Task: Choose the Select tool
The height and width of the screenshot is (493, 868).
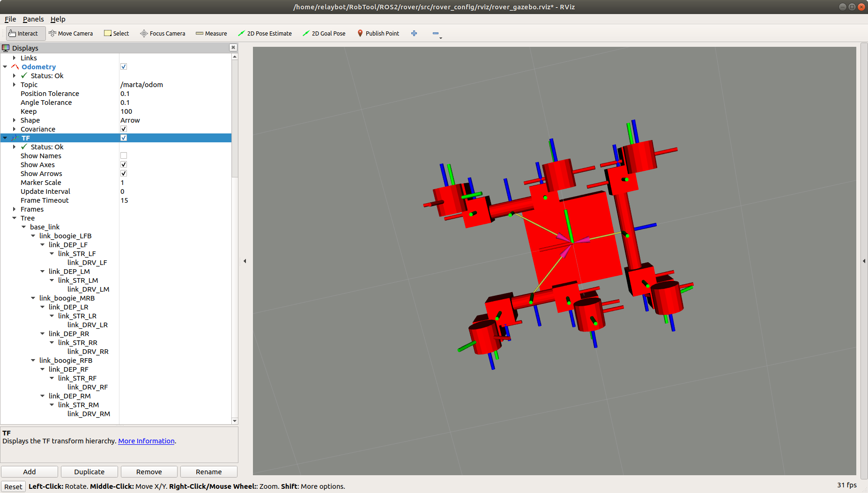Action: click(117, 33)
